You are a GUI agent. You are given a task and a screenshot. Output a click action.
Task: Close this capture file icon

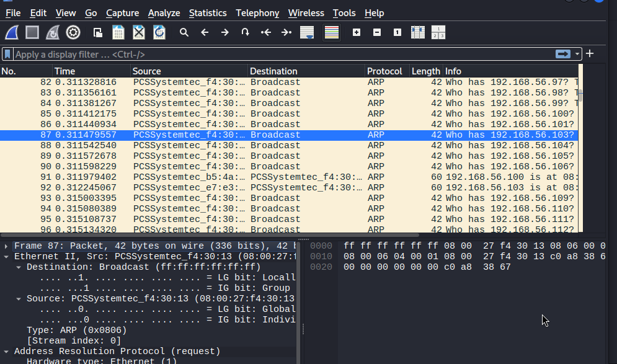139,33
